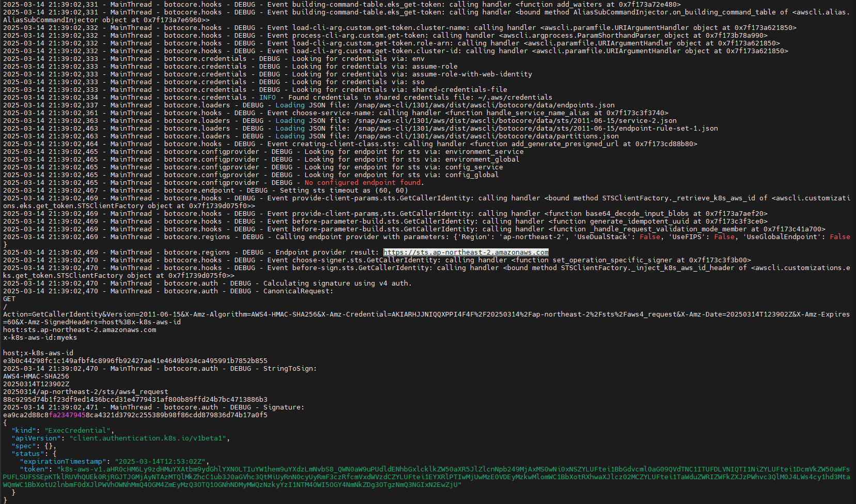Click the _retrieve_k8s_aws_id method name

click(x=714, y=198)
